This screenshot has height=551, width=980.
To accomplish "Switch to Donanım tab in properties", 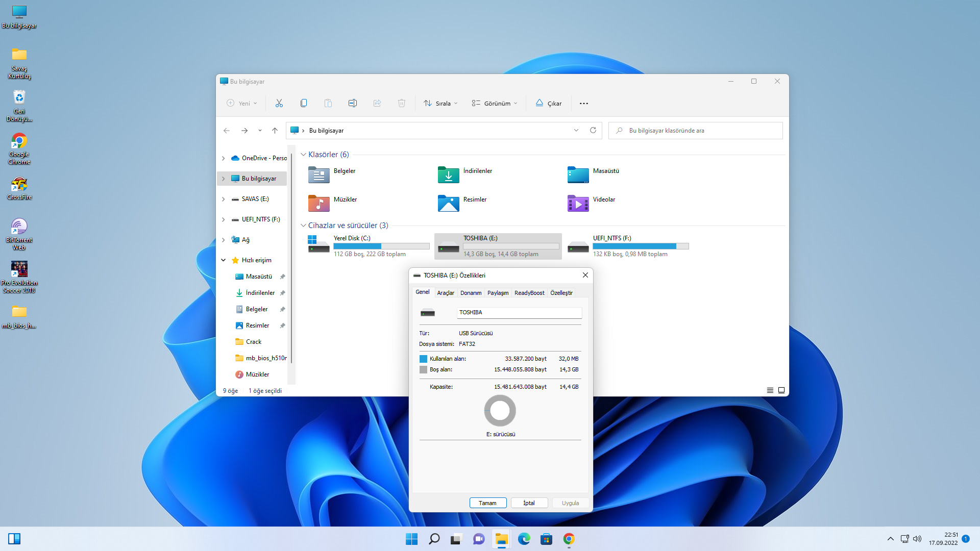I will click(471, 293).
